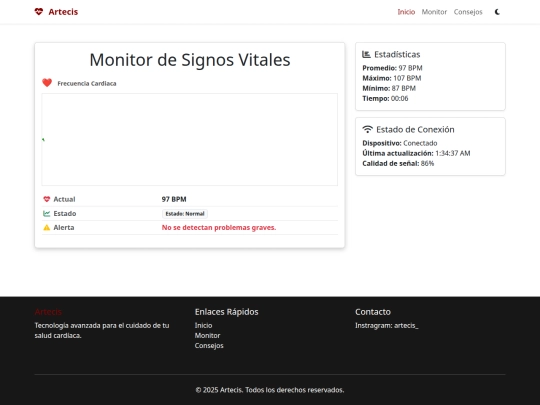Viewport: 540px width, 405px height.
Task: Click the Estado: Normal badge
Action: click(185, 214)
